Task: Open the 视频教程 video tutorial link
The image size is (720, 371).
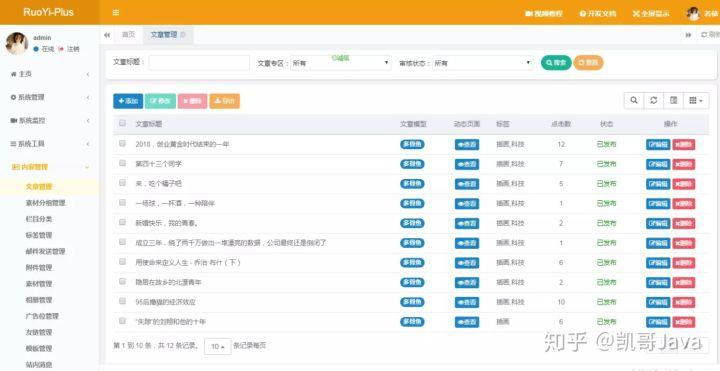Action: [x=544, y=14]
